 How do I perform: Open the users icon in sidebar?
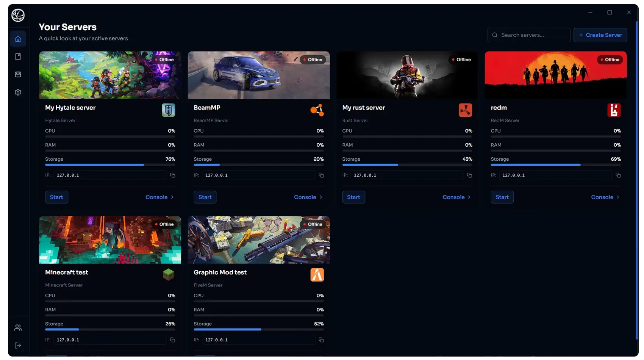tap(18, 328)
